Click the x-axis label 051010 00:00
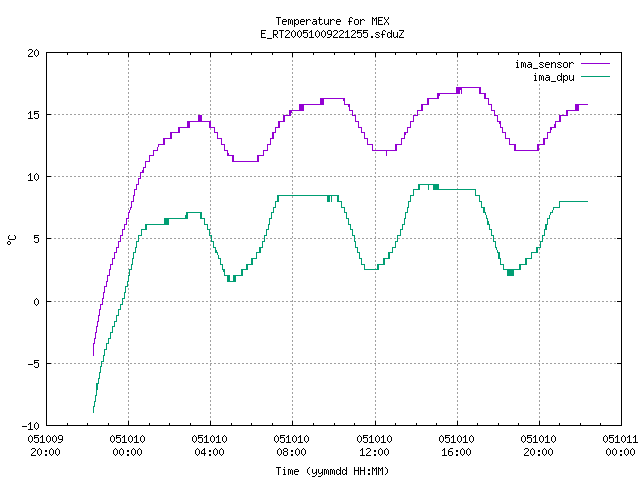Screen dimensions: 640x480 coord(128,446)
